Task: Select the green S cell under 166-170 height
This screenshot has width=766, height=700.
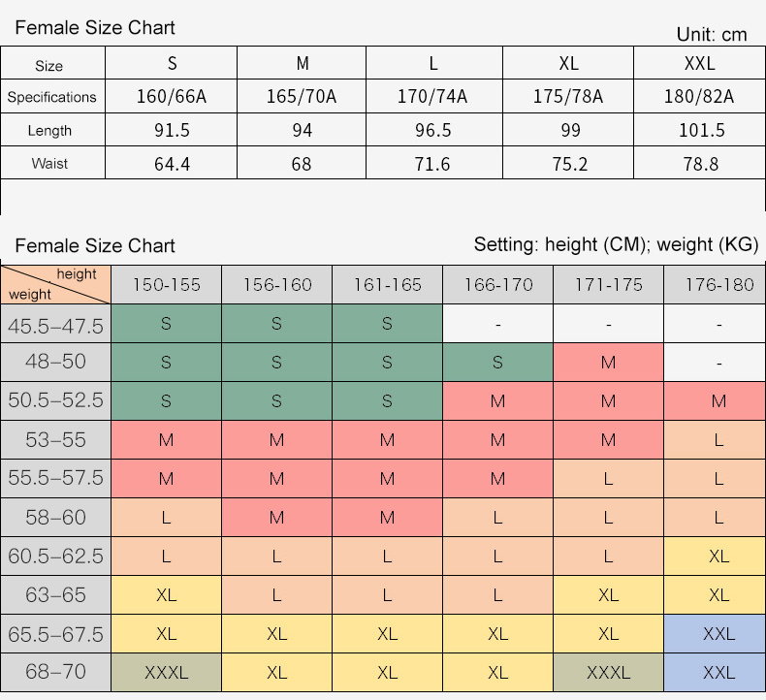Action: click(498, 363)
